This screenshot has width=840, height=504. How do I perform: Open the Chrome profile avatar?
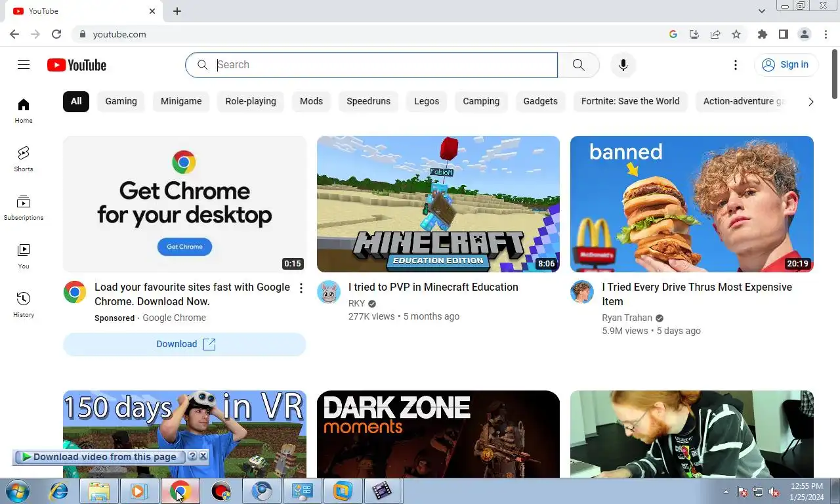click(x=805, y=34)
